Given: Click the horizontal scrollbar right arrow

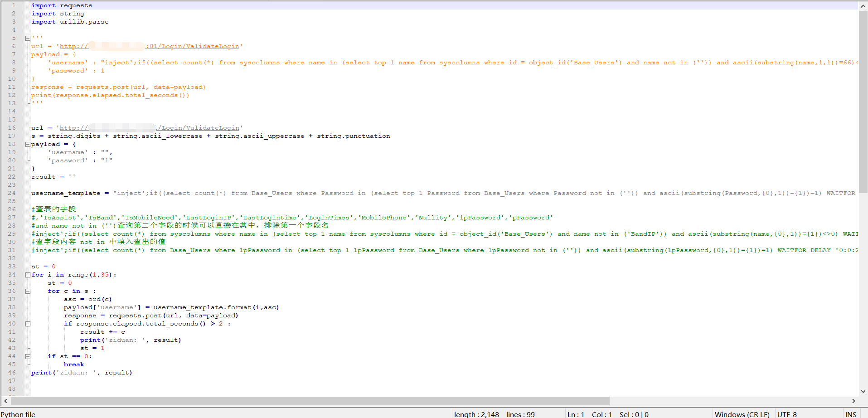Looking at the screenshot, I should tap(853, 401).
